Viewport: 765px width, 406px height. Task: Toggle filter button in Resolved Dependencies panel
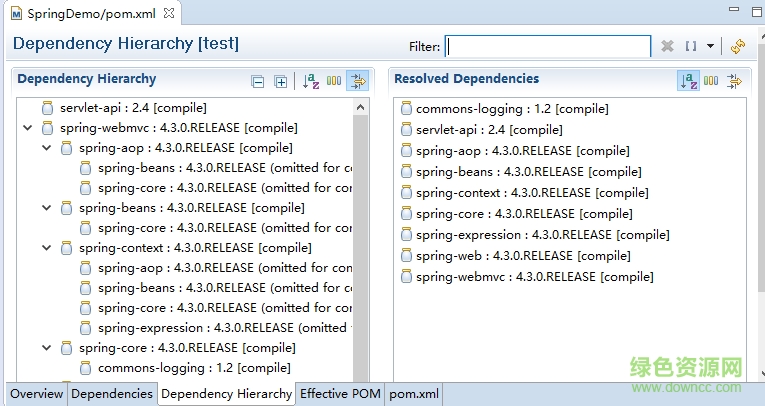(734, 81)
